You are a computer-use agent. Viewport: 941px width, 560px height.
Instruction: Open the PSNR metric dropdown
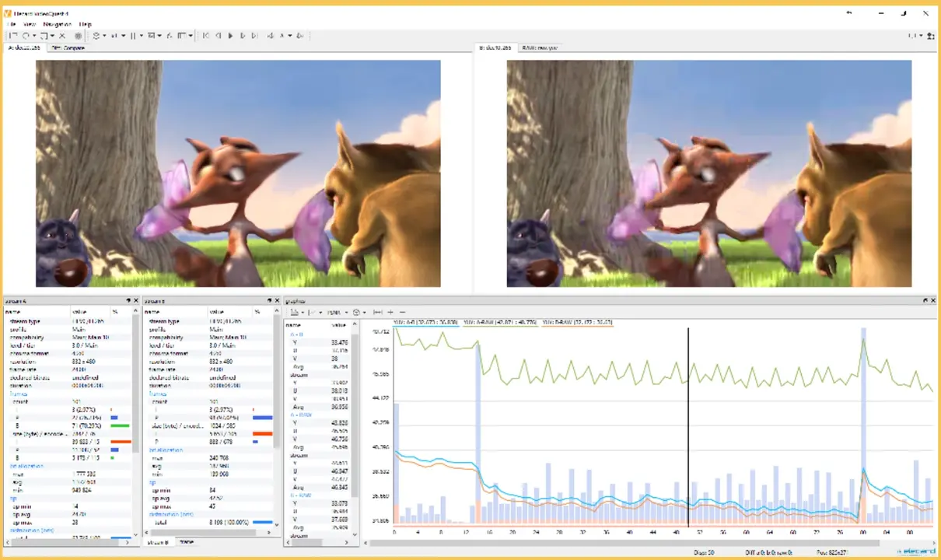[x=338, y=312]
